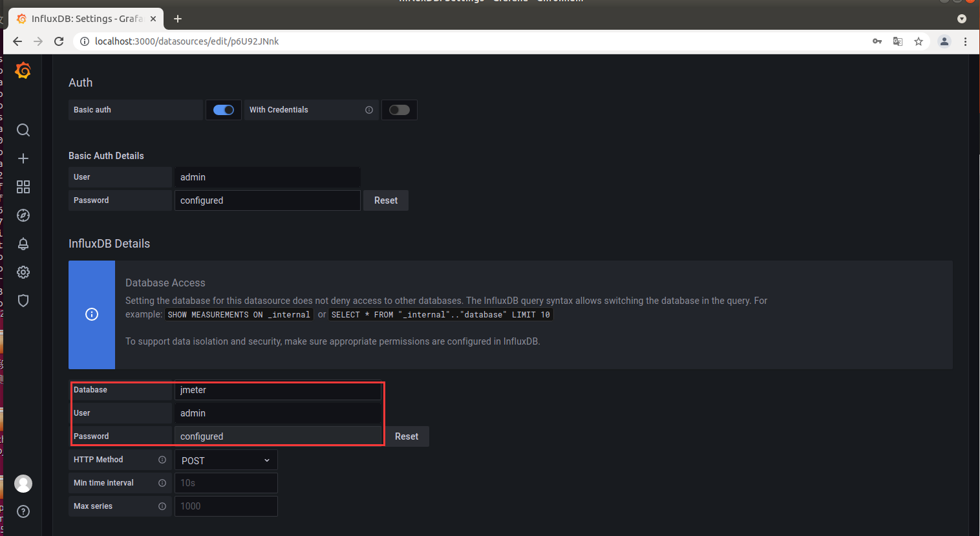Show info tooltip for HTTP Method
The height and width of the screenshot is (536, 980).
162,460
